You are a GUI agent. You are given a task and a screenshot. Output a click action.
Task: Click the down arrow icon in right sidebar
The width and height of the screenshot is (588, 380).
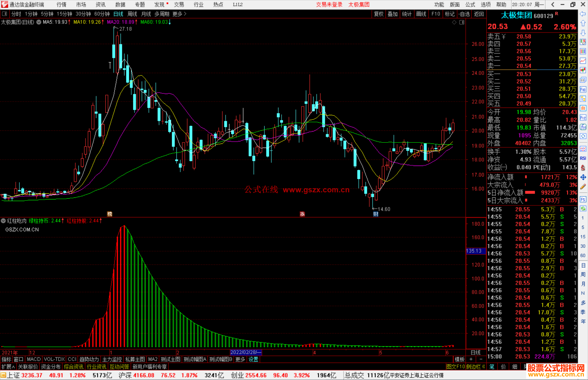point(583,33)
